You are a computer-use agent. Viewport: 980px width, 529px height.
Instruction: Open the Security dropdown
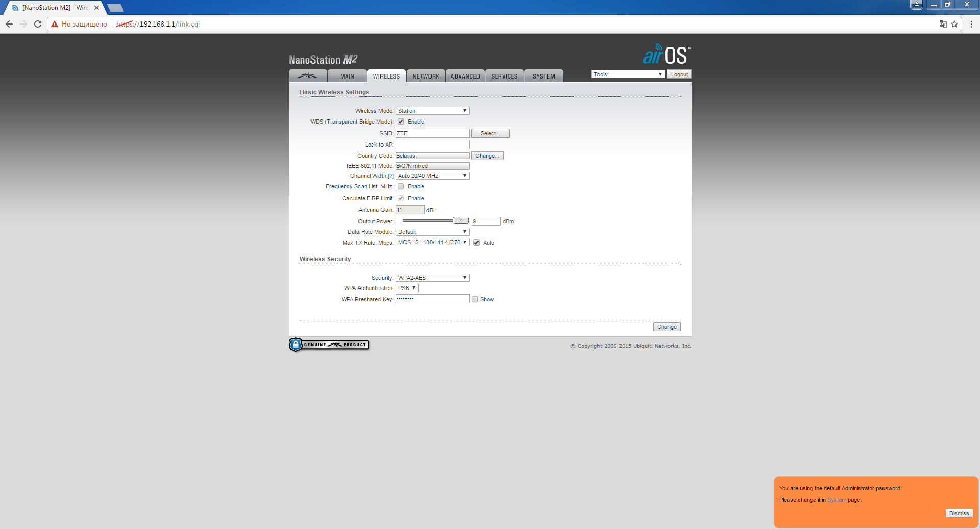pyautogui.click(x=433, y=278)
